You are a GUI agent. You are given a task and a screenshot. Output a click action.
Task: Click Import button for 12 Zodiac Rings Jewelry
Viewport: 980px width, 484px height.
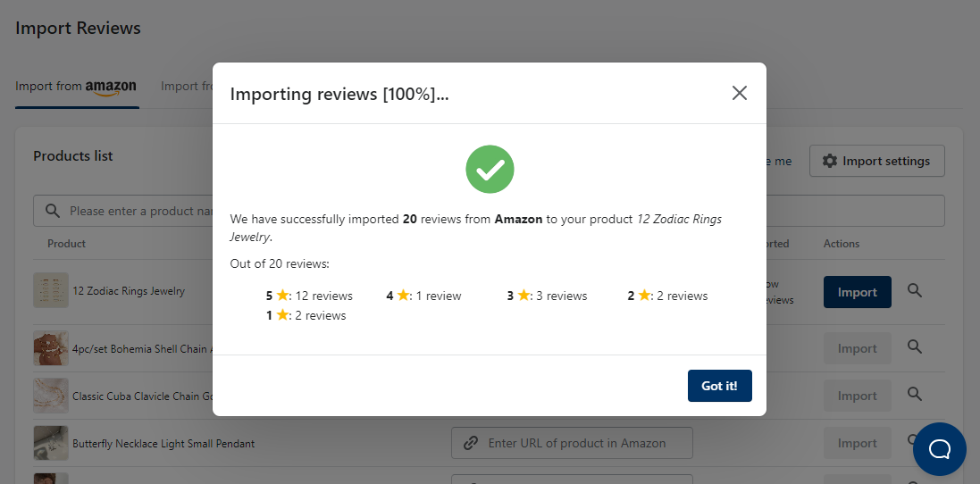(858, 292)
